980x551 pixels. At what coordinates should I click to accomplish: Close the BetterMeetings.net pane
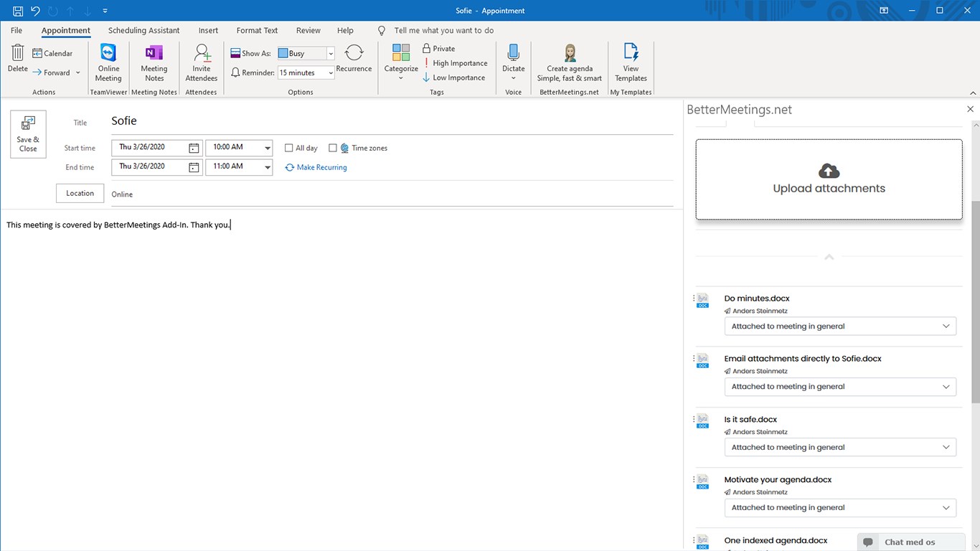coord(970,109)
